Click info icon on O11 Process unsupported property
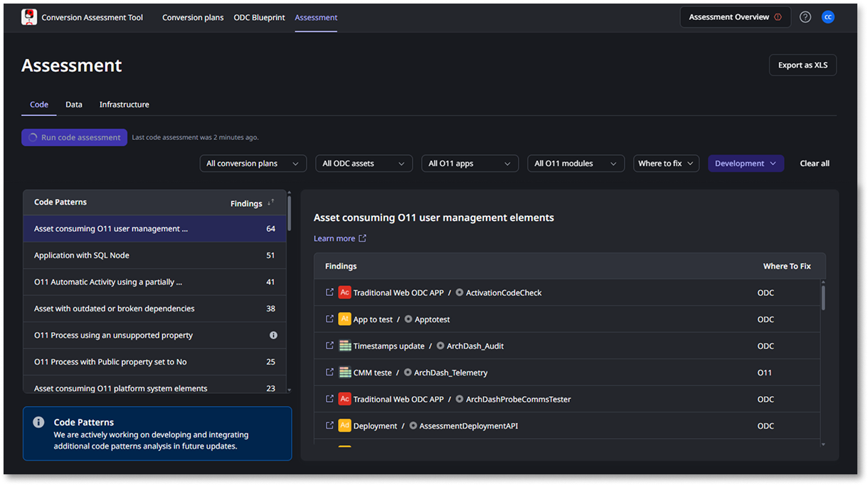 click(x=273, y=335)
